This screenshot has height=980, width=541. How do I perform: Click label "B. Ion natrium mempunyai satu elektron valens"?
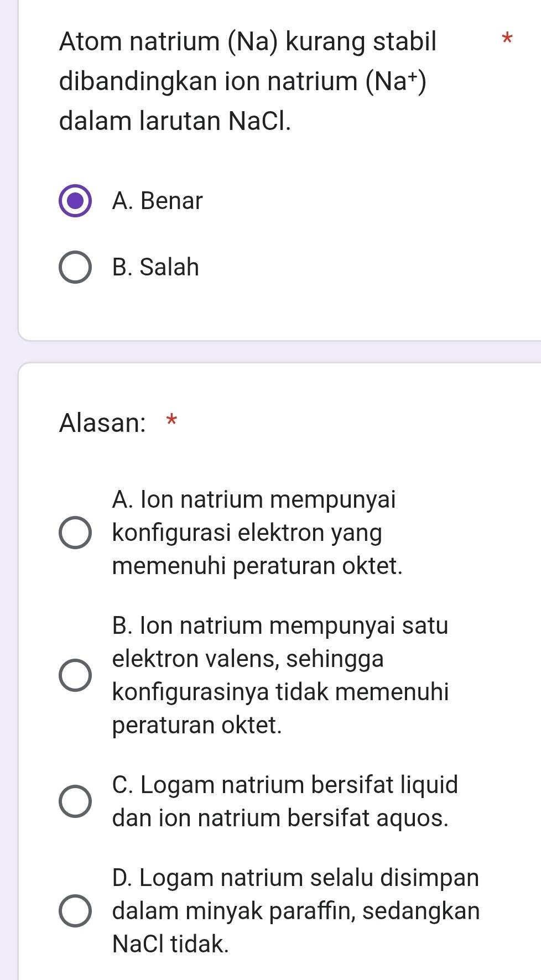click(x=280, y=675)
